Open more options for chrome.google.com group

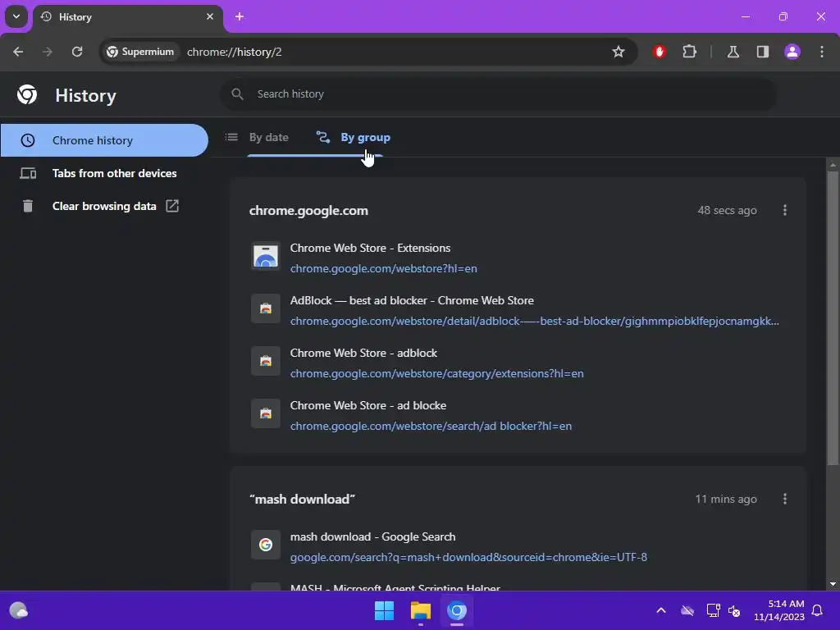click(785, 210)
